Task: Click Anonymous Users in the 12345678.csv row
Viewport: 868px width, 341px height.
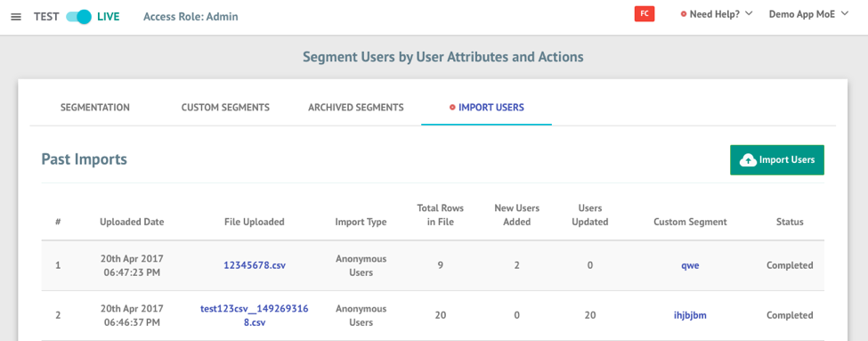Action: (x=361, y=265)
